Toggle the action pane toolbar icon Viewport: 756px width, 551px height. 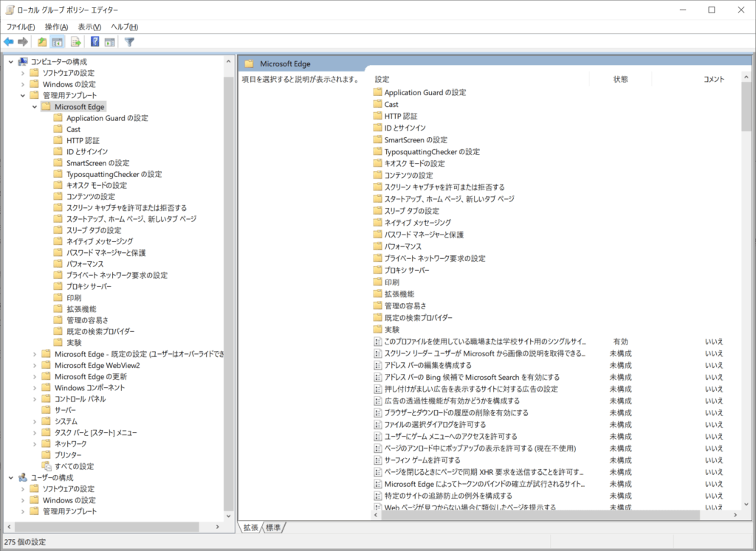[110, 42]
